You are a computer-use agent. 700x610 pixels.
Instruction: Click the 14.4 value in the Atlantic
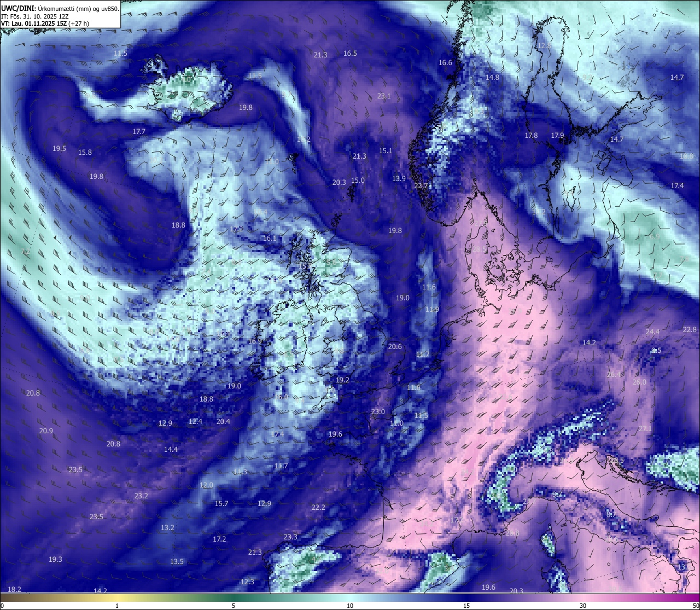(171, 449)
